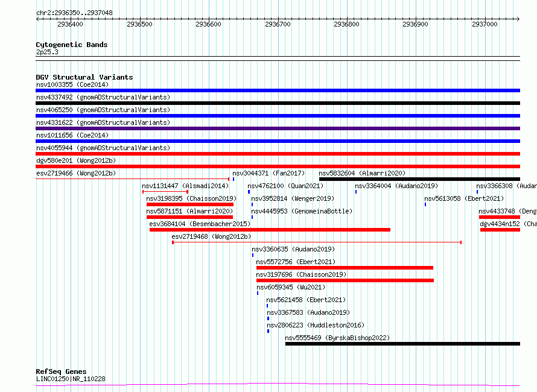Image resolution: width=537 pixels, height=392 pixels.
Task: Click the nsv3360635 (Audano2019) label
Action: coord(293,249)
